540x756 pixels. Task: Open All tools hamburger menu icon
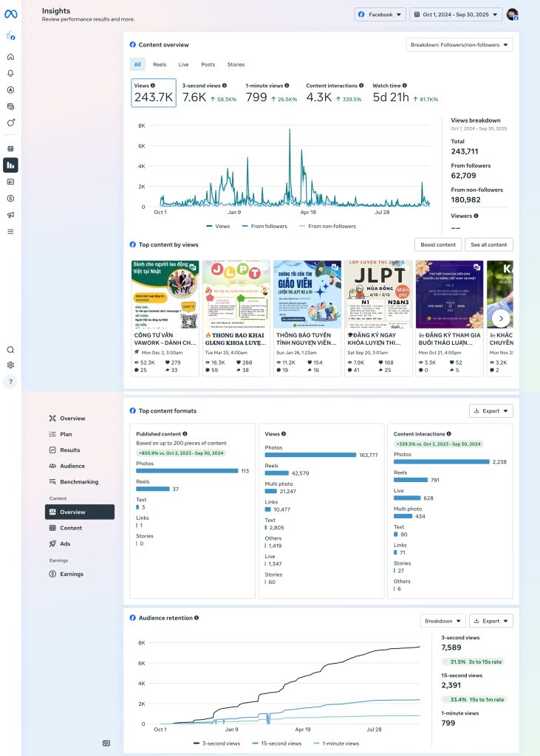pyautogui.click(x=10, y=231)
